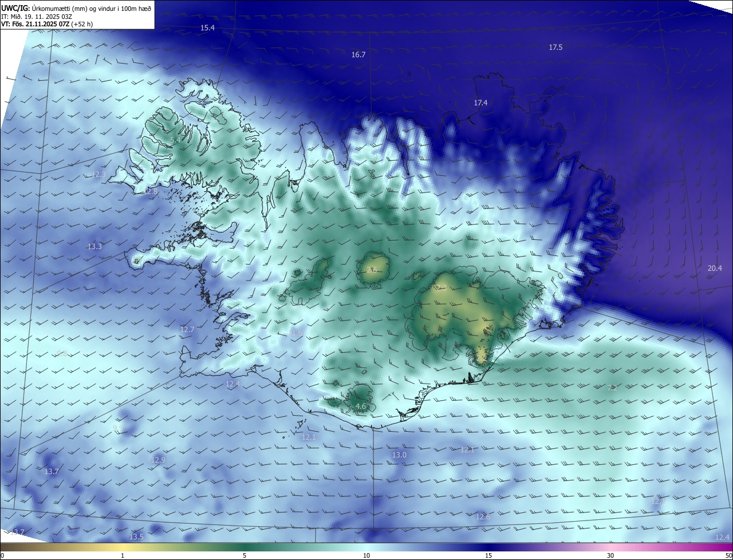The image size is (733, 560).
Task: Click the 13.3 value label on the map
Action: coord(94,246)
